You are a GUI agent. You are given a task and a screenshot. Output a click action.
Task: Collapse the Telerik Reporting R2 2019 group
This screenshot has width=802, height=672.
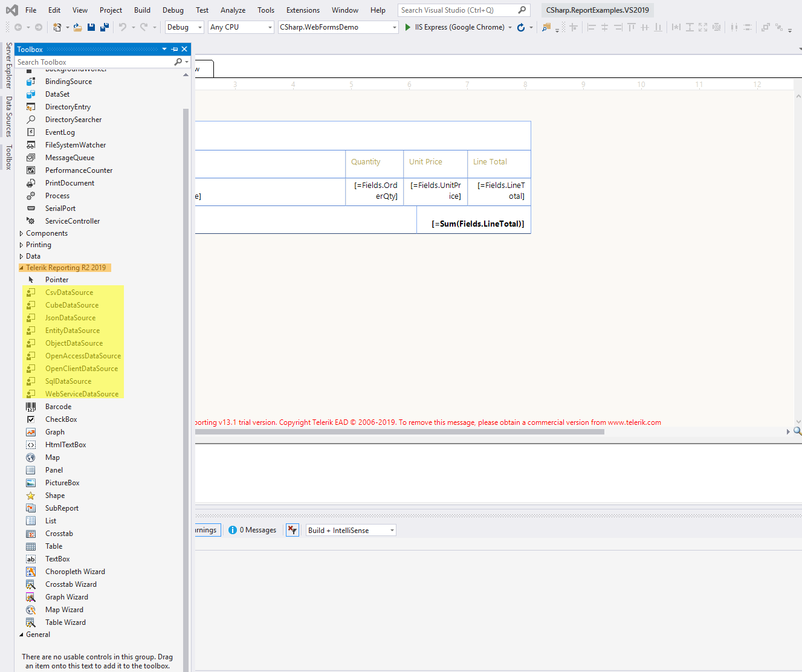[22, 268]
